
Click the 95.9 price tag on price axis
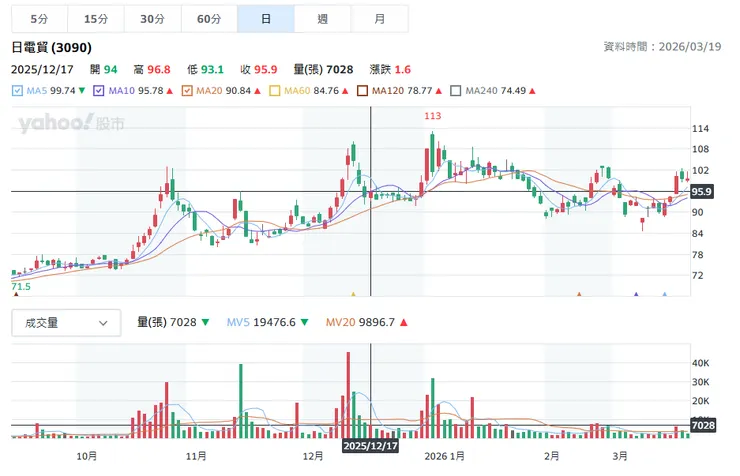701,192
